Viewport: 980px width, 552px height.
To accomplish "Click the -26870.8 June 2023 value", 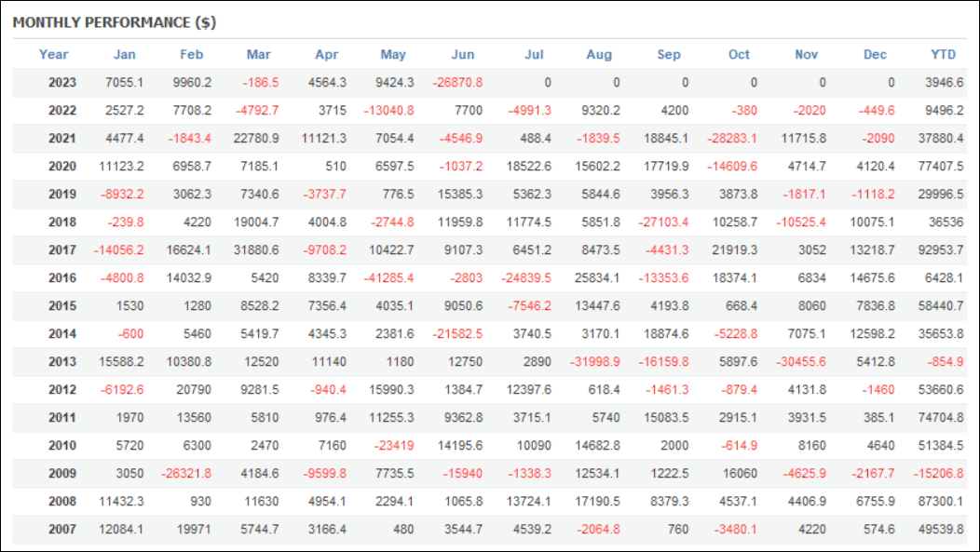I will (457, 83).
